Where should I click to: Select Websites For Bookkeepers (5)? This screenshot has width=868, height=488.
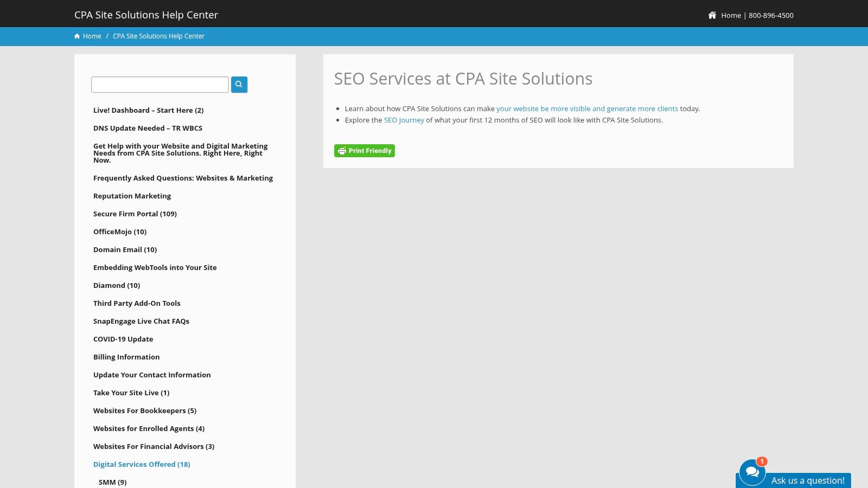tap(145, 410)
